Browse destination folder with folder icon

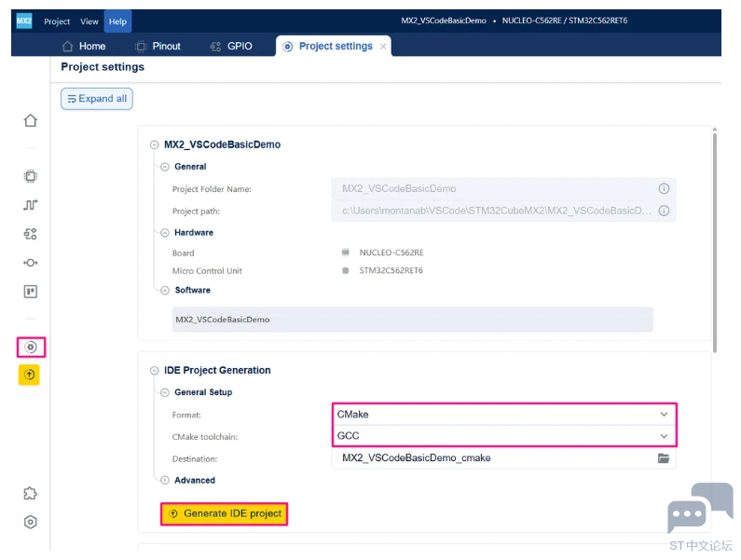pyautogui.click(x=664, y=458)
